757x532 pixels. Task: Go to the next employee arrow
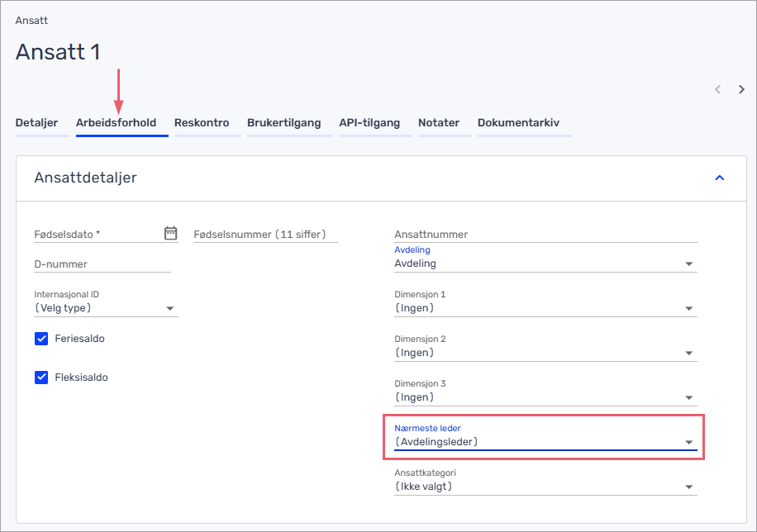tap(741, 89)
